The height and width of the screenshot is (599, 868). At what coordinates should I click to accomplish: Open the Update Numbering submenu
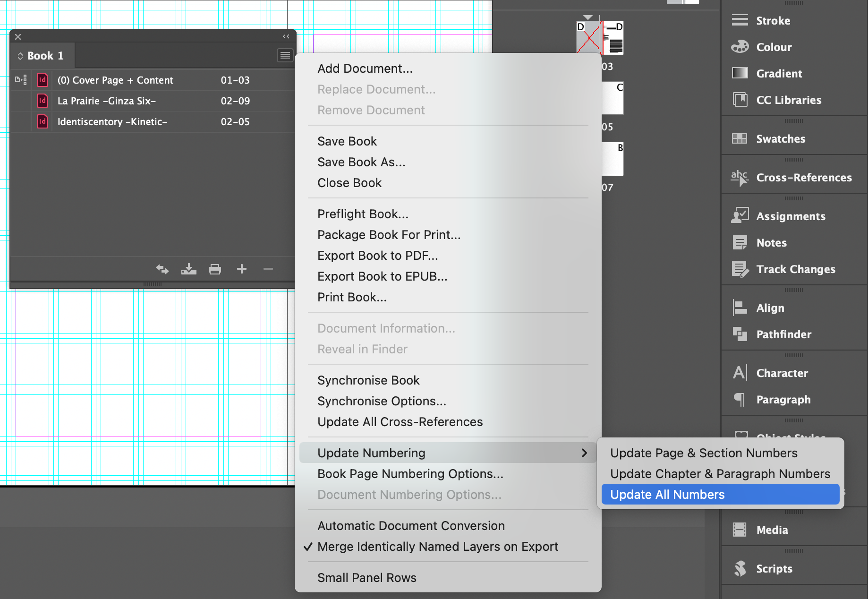point(371,453)
